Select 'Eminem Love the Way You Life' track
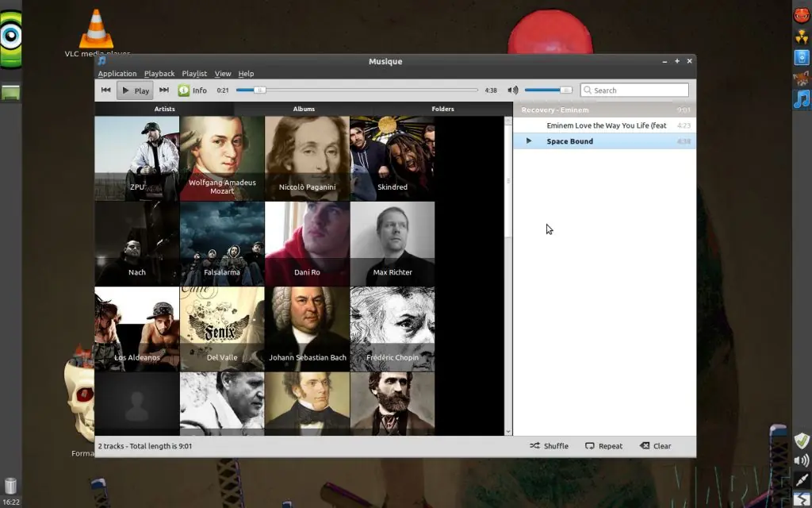 (604, 125)
